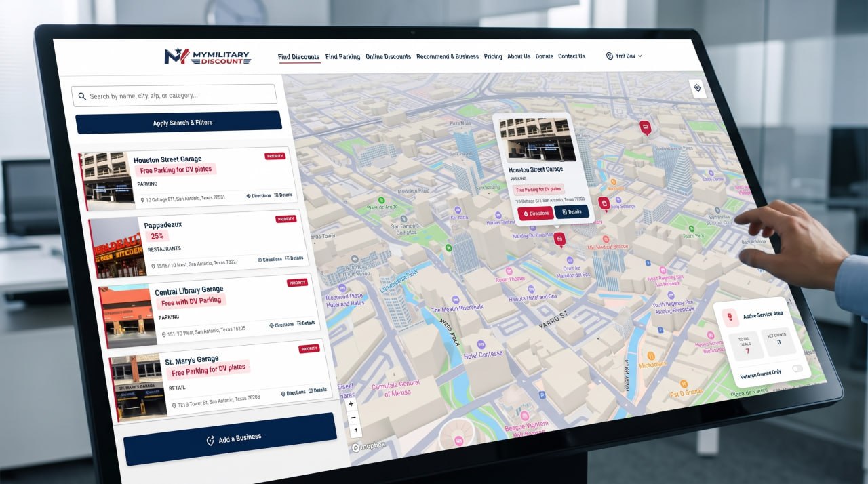Click the photo in the map popup
This screenshot has width=868, height=484.
pyautogui.click(x=537, y=139)
